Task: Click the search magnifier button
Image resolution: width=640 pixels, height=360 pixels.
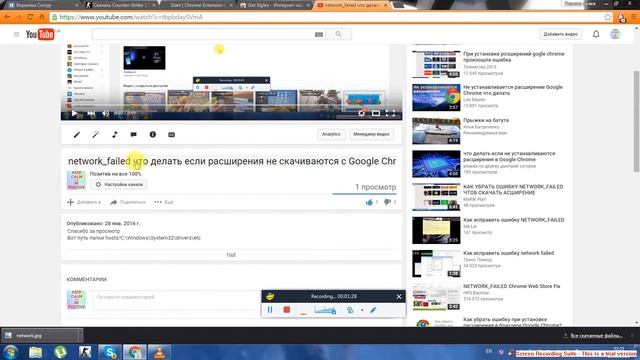Action: 338,34
